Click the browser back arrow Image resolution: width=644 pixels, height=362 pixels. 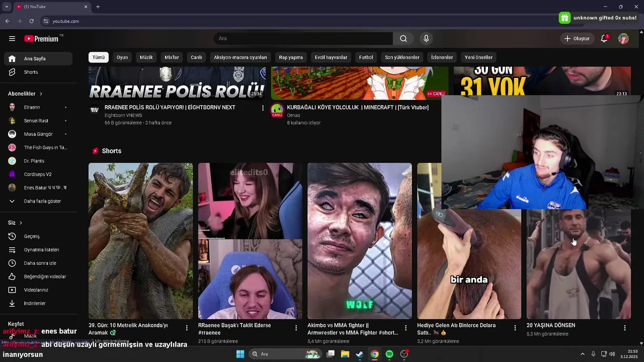7,21
